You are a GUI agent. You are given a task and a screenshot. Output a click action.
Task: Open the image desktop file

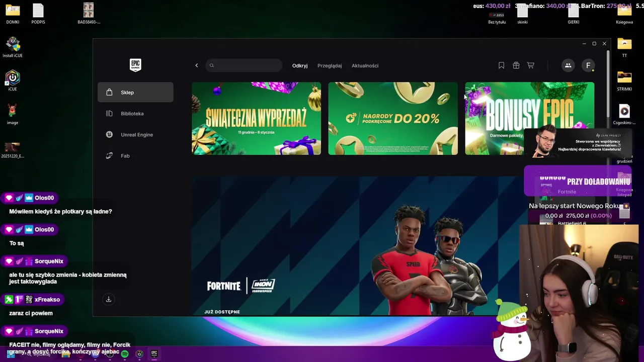point(13,115)
